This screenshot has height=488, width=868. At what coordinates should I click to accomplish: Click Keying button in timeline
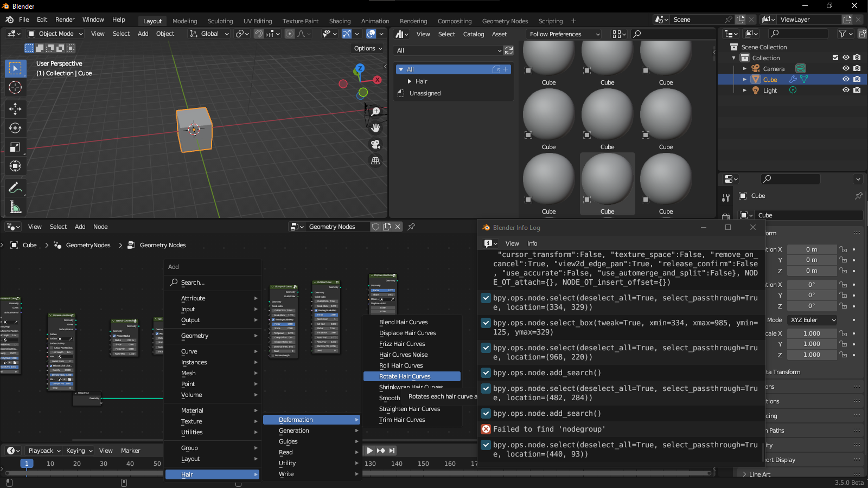click(79, 451)
